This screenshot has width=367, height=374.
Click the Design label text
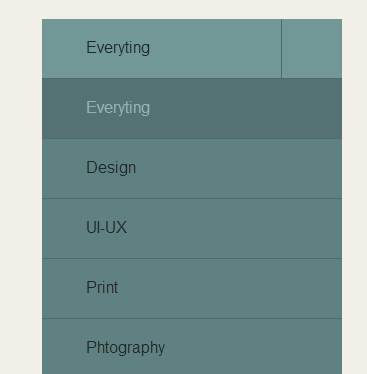[111, 168]
